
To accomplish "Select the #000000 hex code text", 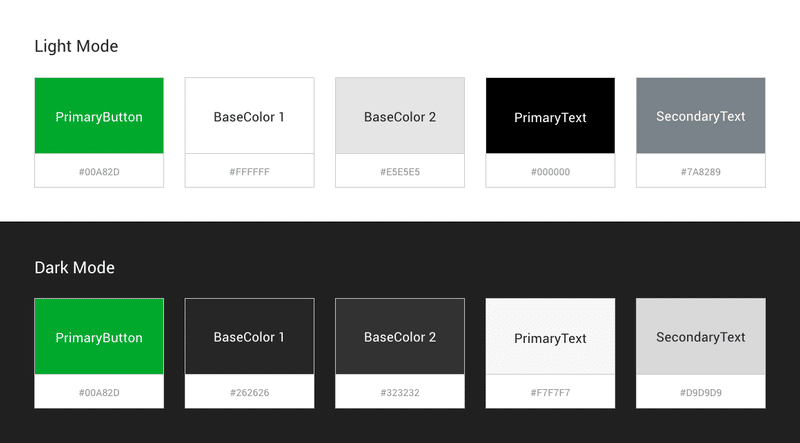I will coord(550,172).
